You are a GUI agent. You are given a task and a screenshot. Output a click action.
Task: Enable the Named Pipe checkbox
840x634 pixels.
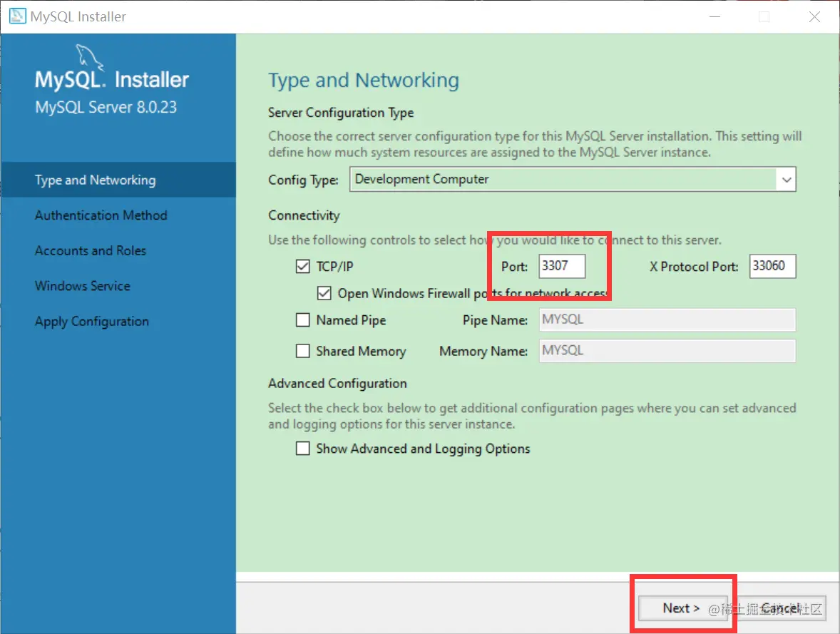point(302,320)
